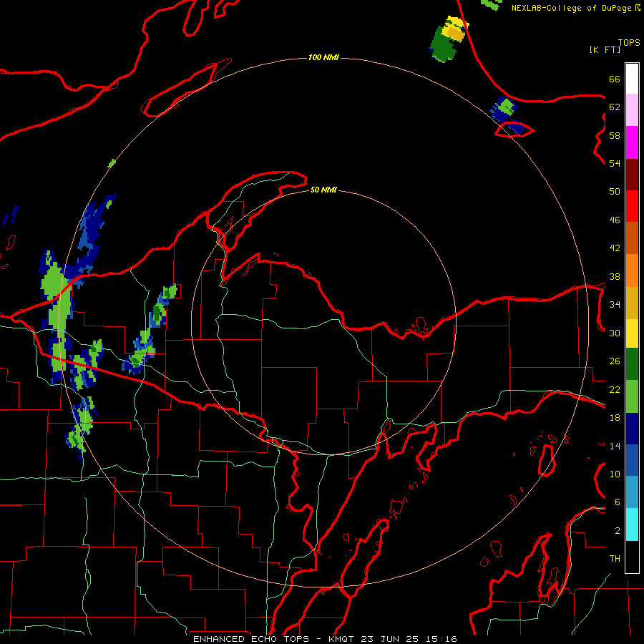Screen dimensions: 644x644
Task: Select the magenta swatch in the tops scale
Action: point(632,142)
